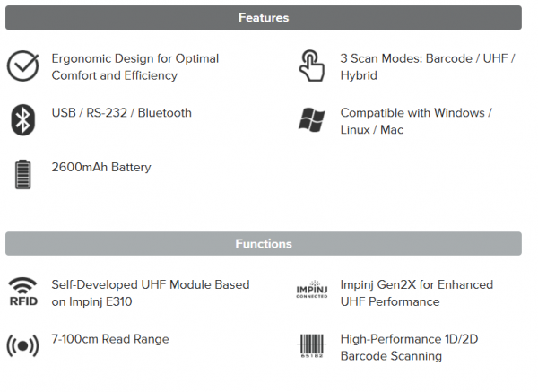The width and height of the screenshot is (538, 392).
Task: Click the 3 Scan Modes text
Action: click(428, 67)
